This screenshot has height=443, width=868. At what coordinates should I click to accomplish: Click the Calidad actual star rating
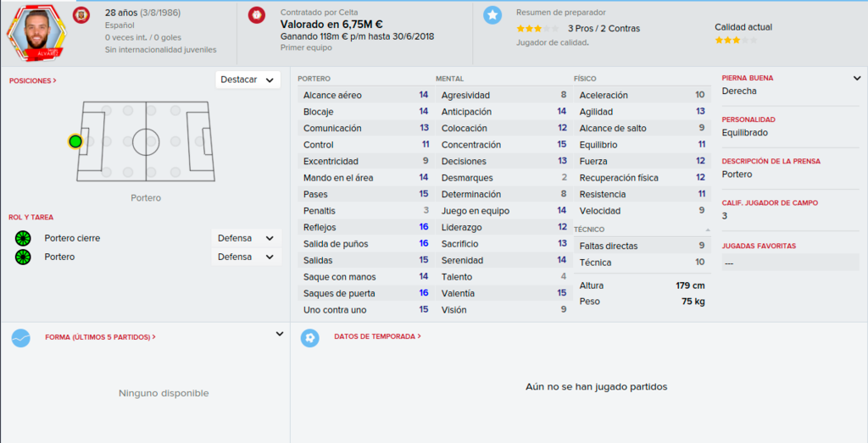pyautogui.click(x=736, y=41)
